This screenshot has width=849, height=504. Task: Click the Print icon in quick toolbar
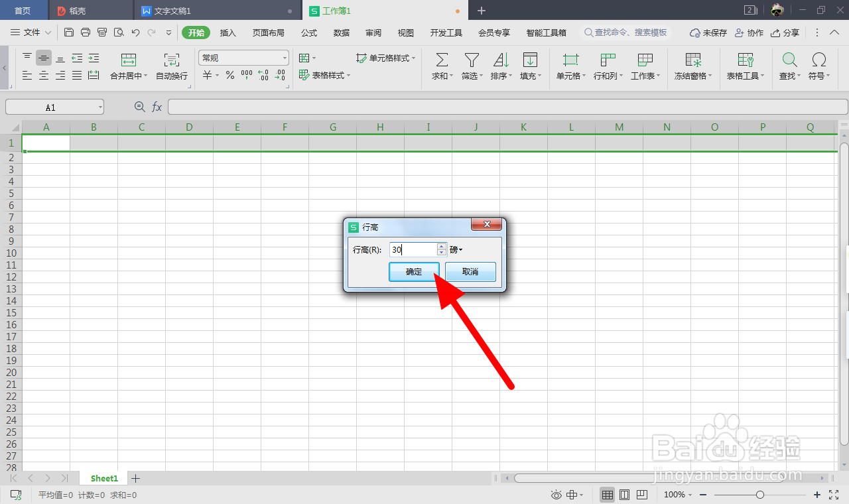point(86,32)
